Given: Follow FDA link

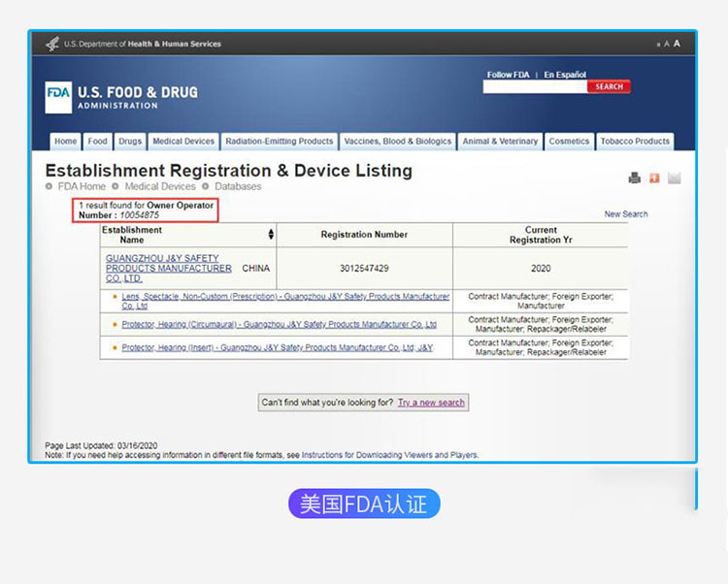Looking at the screenshot, I should (x=508, y=75).
